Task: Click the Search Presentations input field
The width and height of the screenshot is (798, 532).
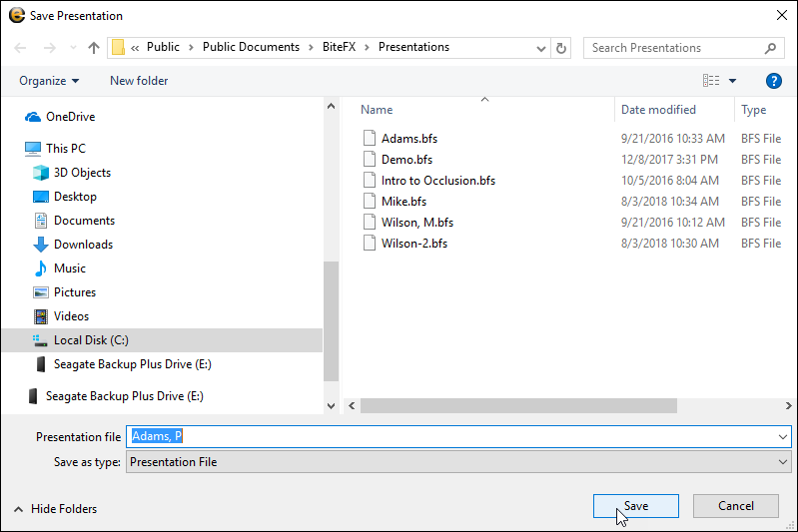Action: click(x=675, y=48)
